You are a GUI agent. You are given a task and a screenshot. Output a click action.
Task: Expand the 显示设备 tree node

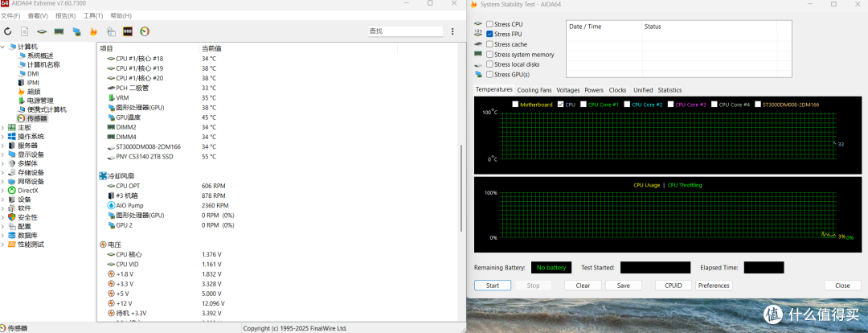[x=2, y=154]
